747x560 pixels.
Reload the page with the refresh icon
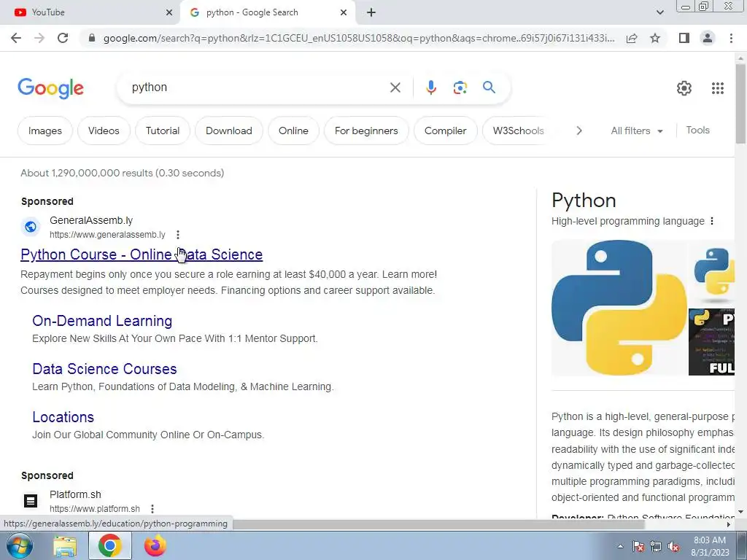[63, 38]
